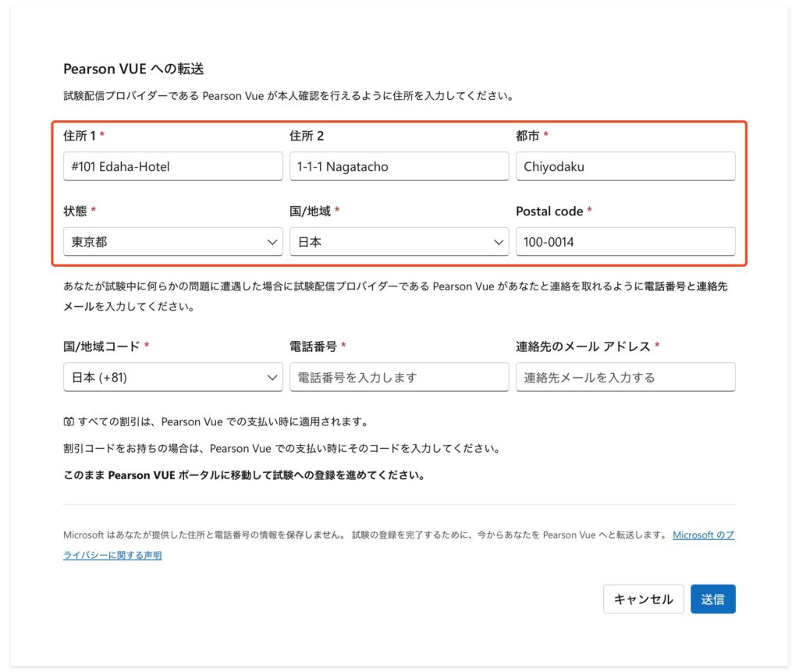Screen dimensions: 799x672
Task: Click the 住所 2 field with Nagatacho
Action: tap(399, 166)
